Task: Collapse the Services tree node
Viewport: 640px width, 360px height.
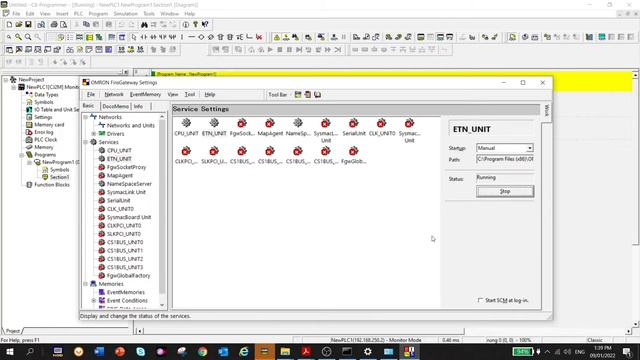Action: (86, 142)
